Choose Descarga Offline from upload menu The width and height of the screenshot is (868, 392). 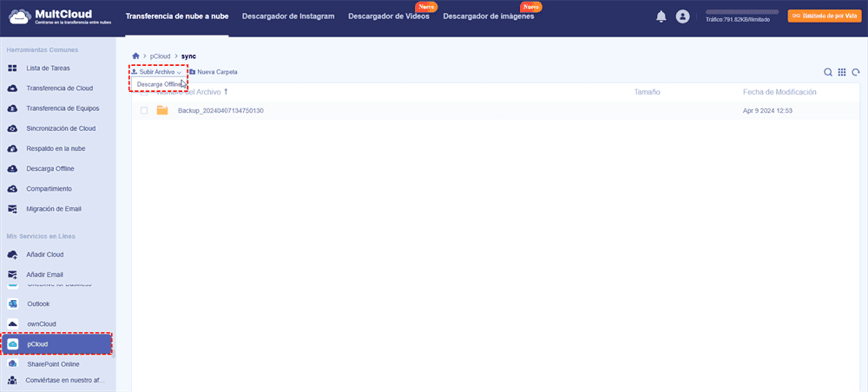pyautogui.click(x=160, y=84)
